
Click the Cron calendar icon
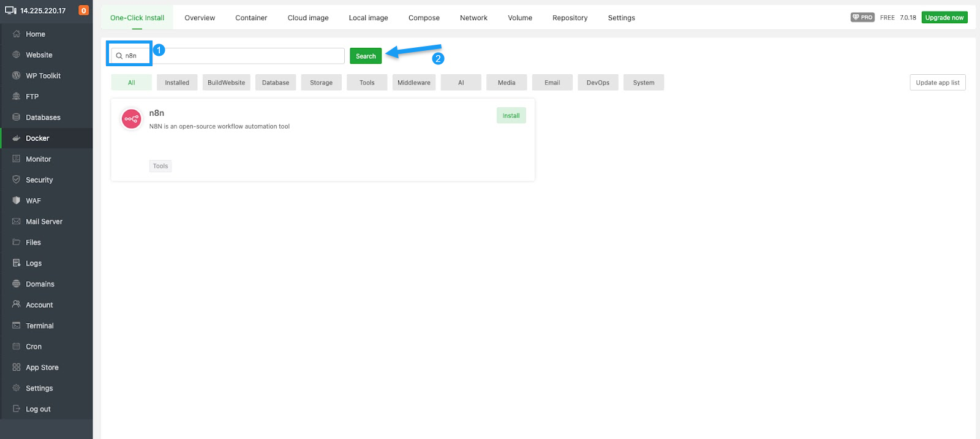pyautogui.click(x=17, y=346)
